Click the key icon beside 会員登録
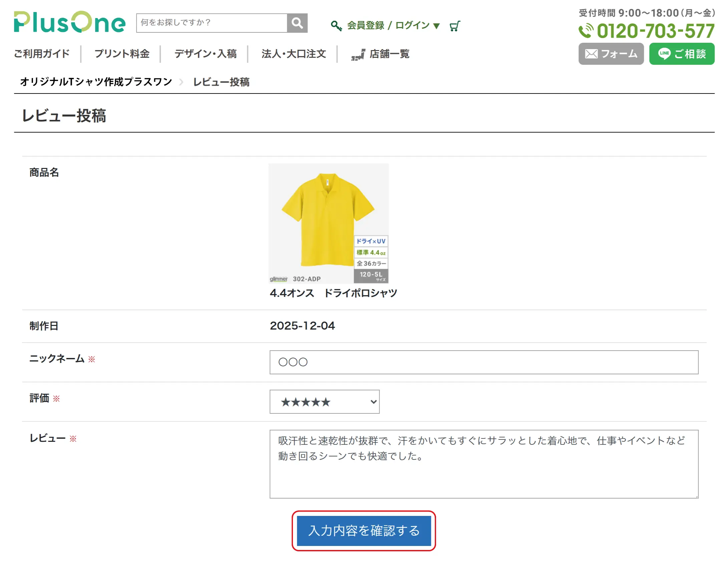The image size is (728, 565). click(x=336, y=26)
